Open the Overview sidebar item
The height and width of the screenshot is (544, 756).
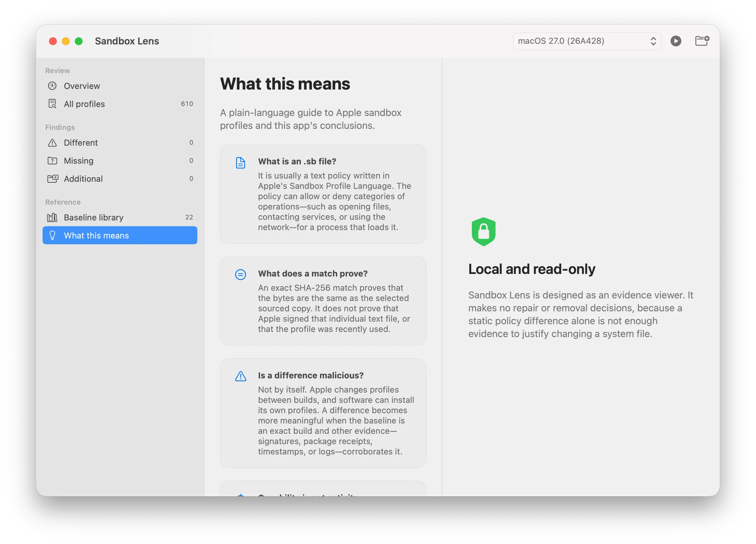[x=120, y=86]
